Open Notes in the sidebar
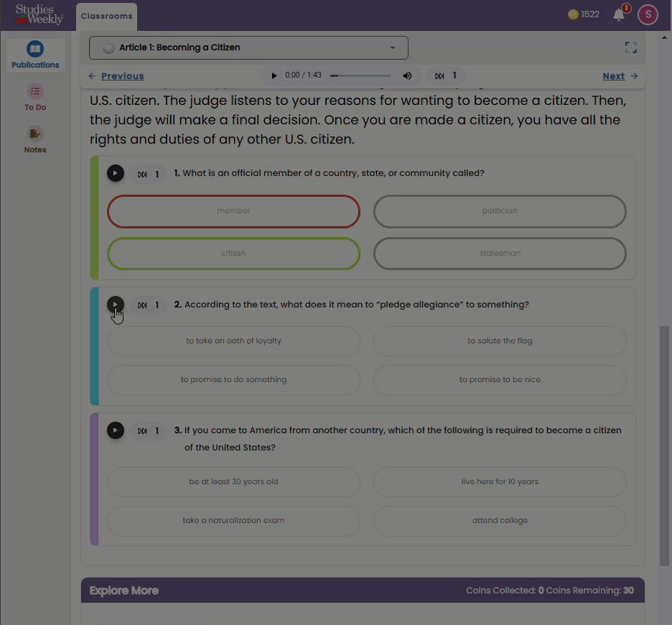672x625 pixels. (35, 140)
